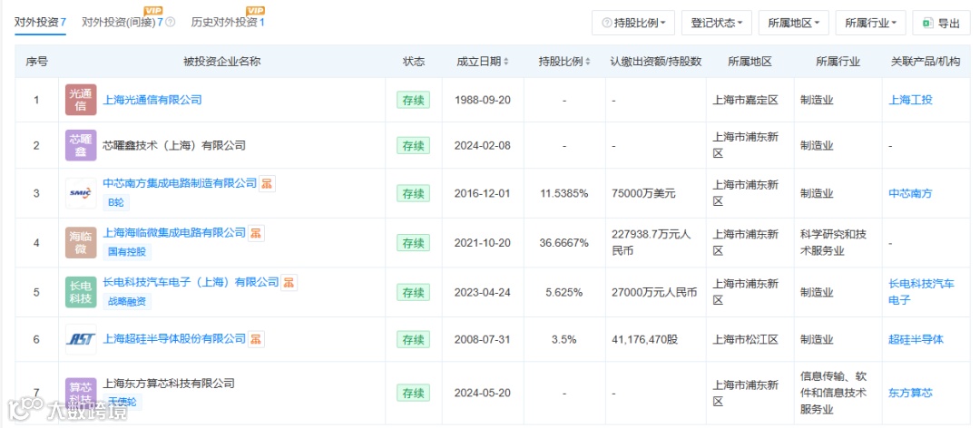Switch to 对外投资 tab
Screen dimensions: 980x428
40,23
